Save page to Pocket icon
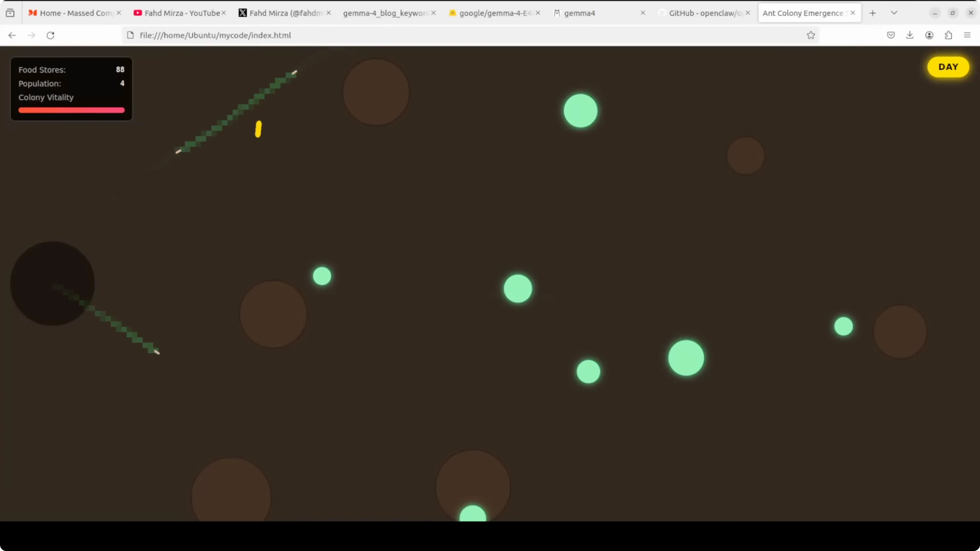 coord(891,35)
